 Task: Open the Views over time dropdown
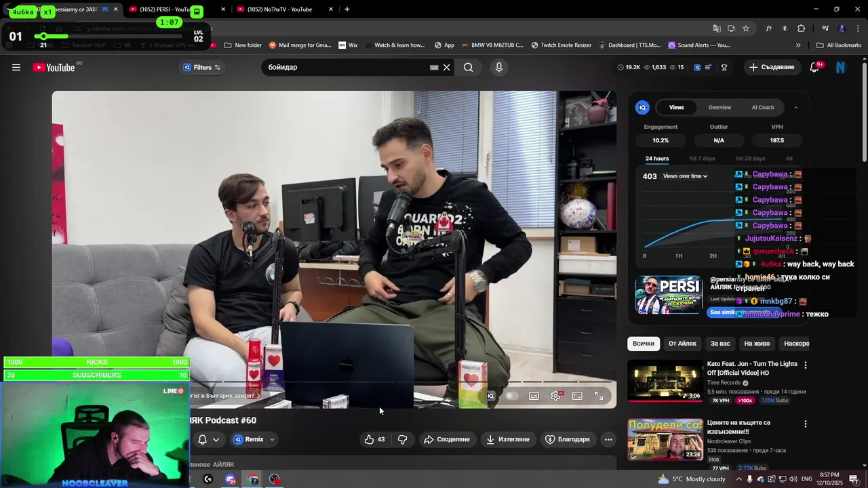coord(686,176)
